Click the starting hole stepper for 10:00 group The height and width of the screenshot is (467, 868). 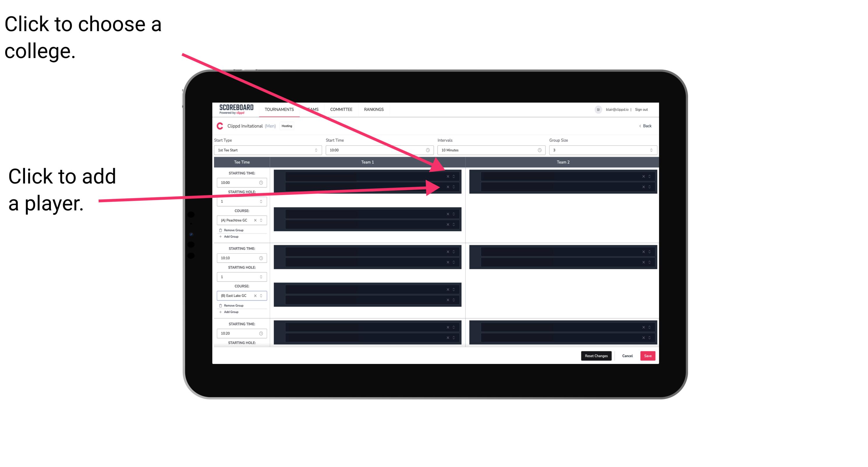click(x=263, y=201)
